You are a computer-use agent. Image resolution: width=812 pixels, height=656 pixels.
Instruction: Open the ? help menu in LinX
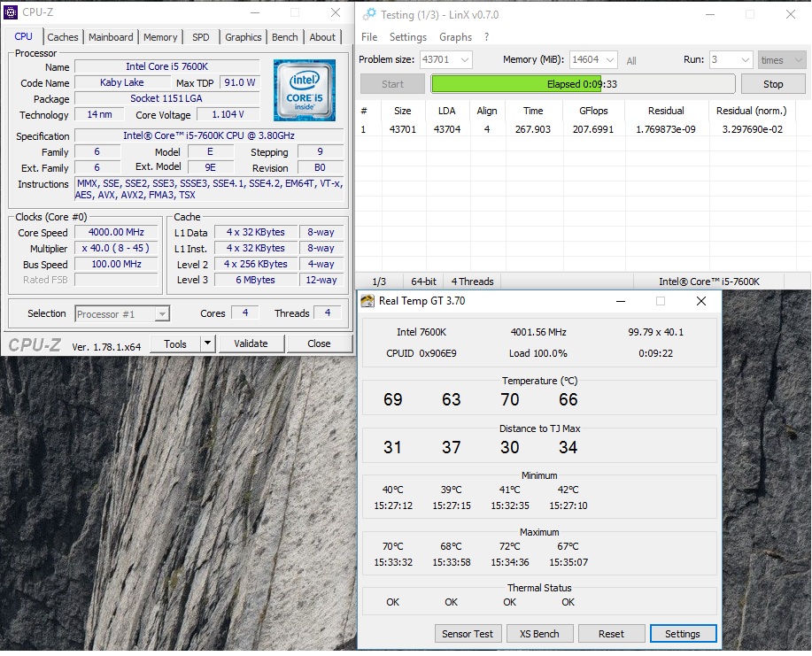tap(487, 37)
